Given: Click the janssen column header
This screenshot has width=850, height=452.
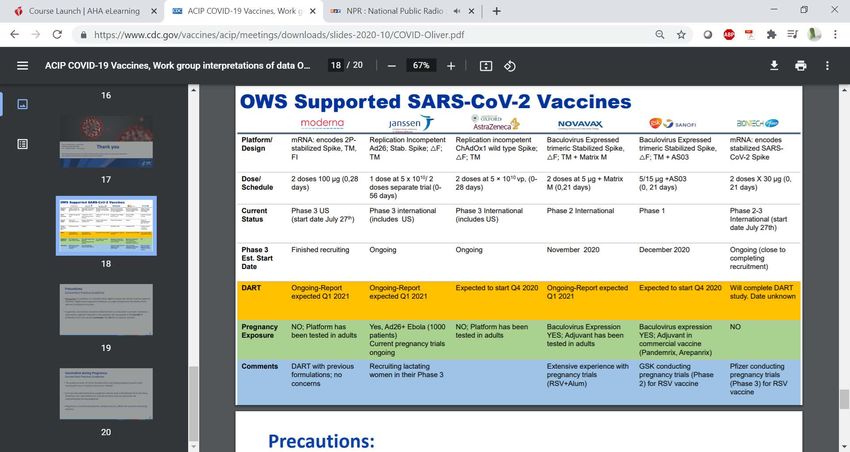Looking at the screenshot, I should pos(410,123).
